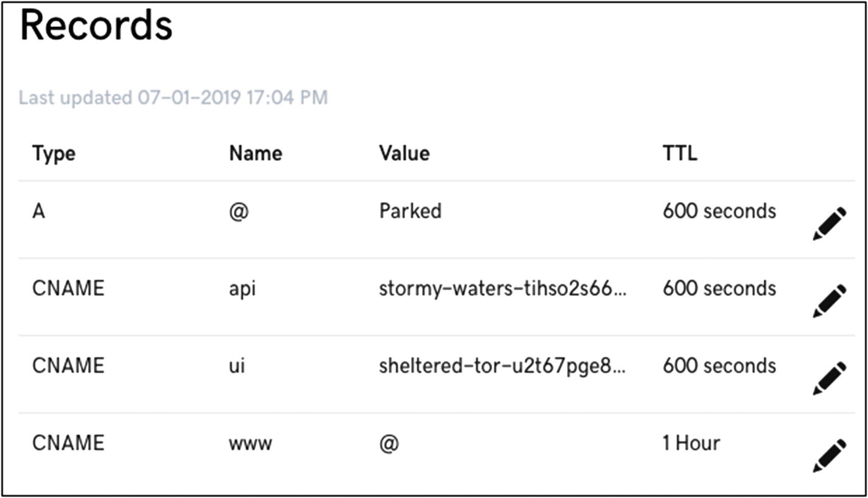Click the www record name
This screenshot has width=868, height=498.
[x=250, y=443]
